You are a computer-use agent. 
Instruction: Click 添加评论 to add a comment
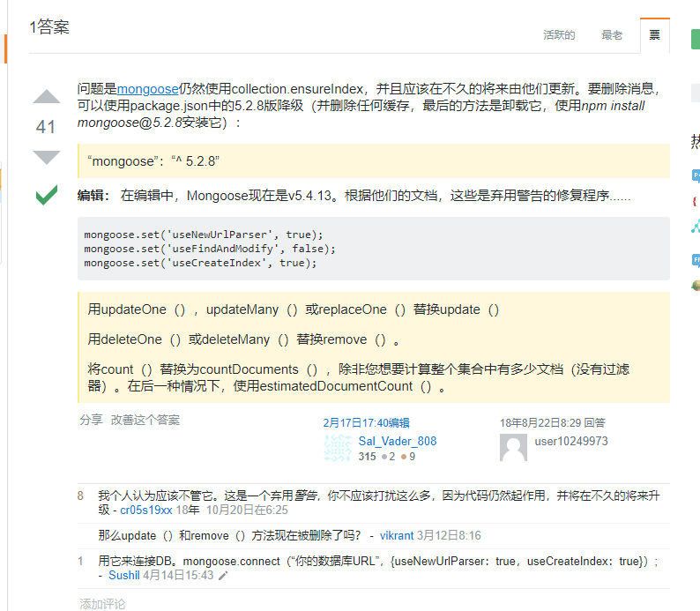(102, 604)
